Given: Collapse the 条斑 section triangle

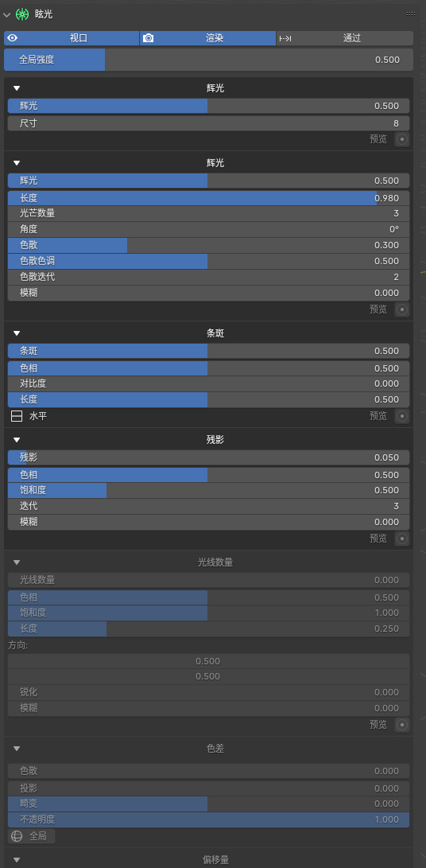Looking at the screenshot, I should 17,333.
